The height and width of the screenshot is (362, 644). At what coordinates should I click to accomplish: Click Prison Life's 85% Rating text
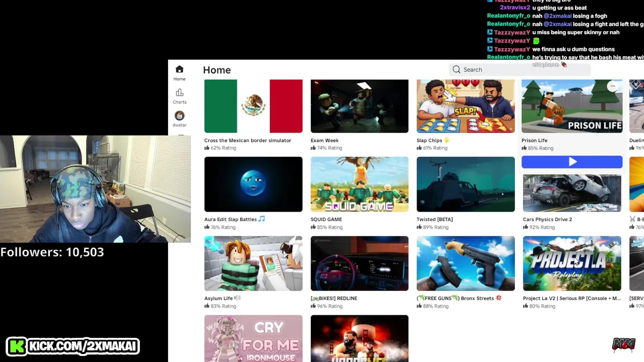click(x=541, y=148)
